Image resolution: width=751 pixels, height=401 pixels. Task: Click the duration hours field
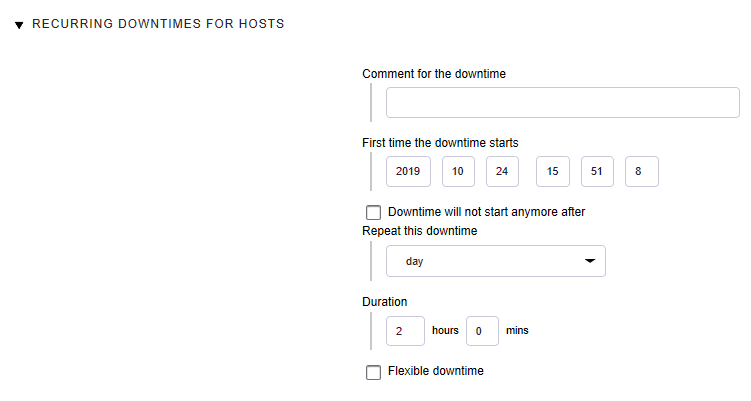coord(405,330)
